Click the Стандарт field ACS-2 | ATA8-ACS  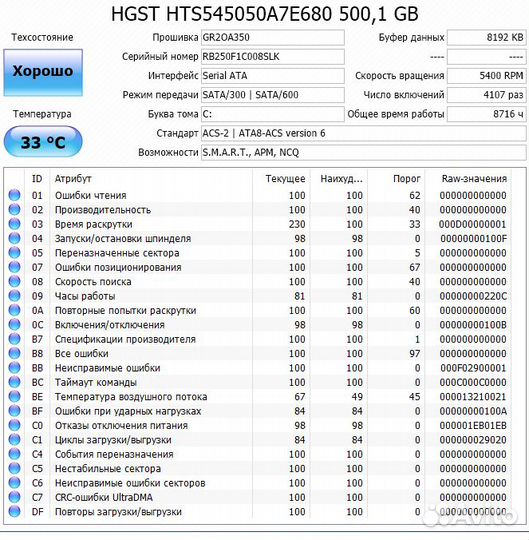click(364, 133)
